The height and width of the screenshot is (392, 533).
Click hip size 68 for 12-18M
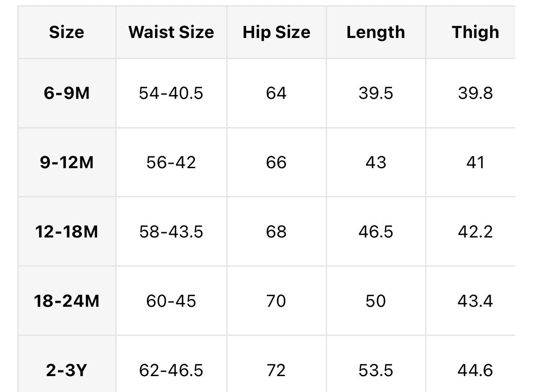pyautogui.click(x=276, y=231)
